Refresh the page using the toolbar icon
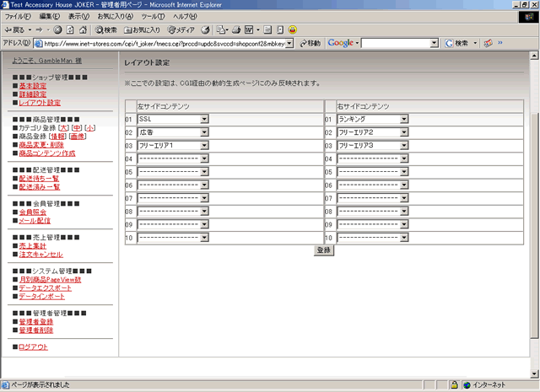This screenshot has height=392, width=540. (70, 30)
